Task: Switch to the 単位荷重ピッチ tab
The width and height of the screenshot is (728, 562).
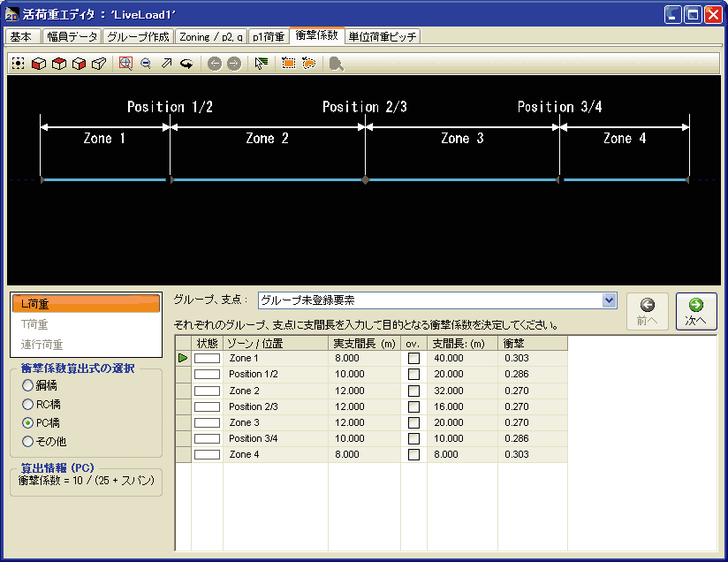Action: [382, 37]
